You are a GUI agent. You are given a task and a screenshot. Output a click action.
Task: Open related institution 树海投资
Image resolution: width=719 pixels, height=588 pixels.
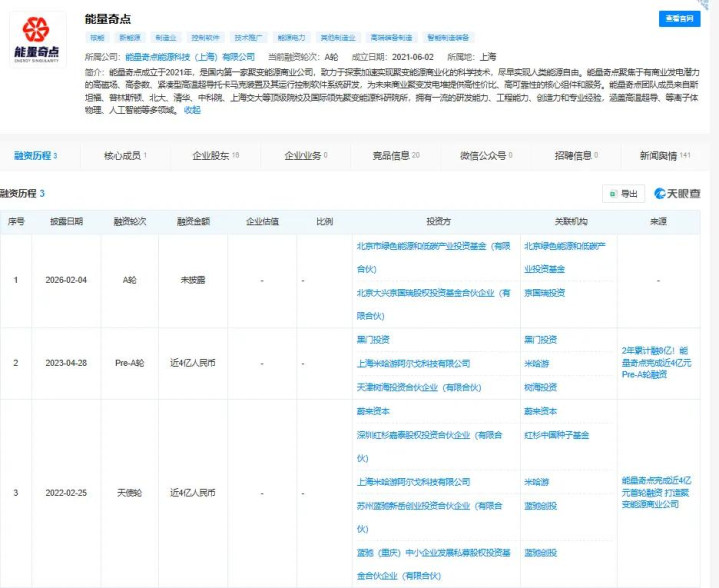click(x=541, y=388)
